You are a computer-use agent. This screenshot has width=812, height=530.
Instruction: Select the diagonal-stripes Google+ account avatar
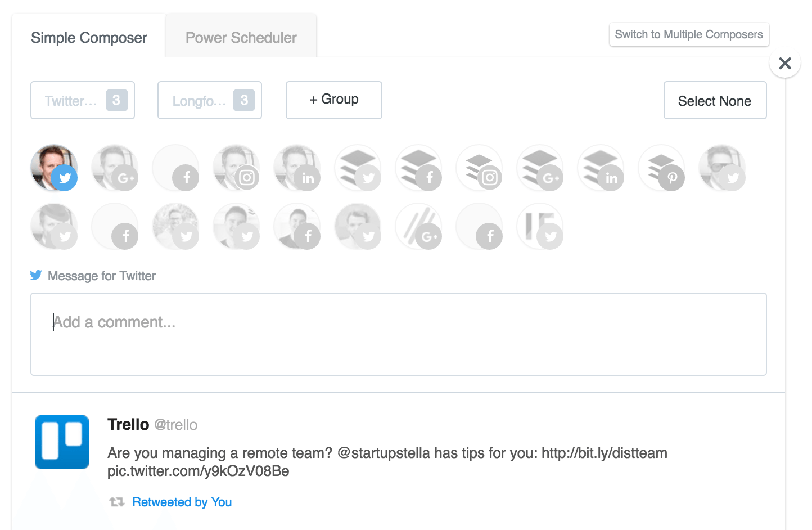coord(419,226)
